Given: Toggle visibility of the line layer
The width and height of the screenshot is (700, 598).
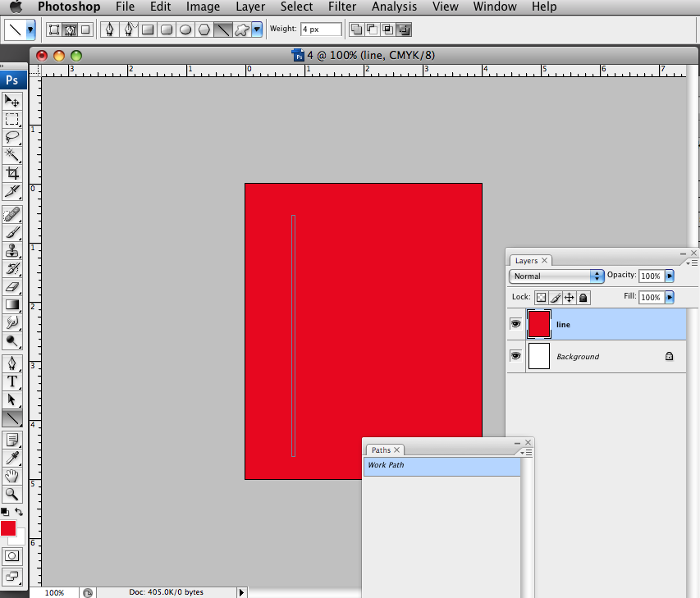Looking at the screenshot, I should point(515,323).
